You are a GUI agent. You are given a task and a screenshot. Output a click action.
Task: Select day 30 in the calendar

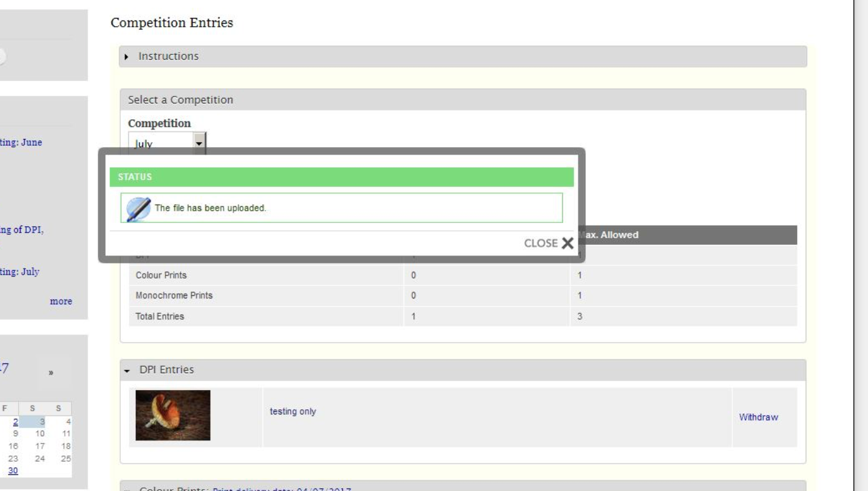coord(12,471)
